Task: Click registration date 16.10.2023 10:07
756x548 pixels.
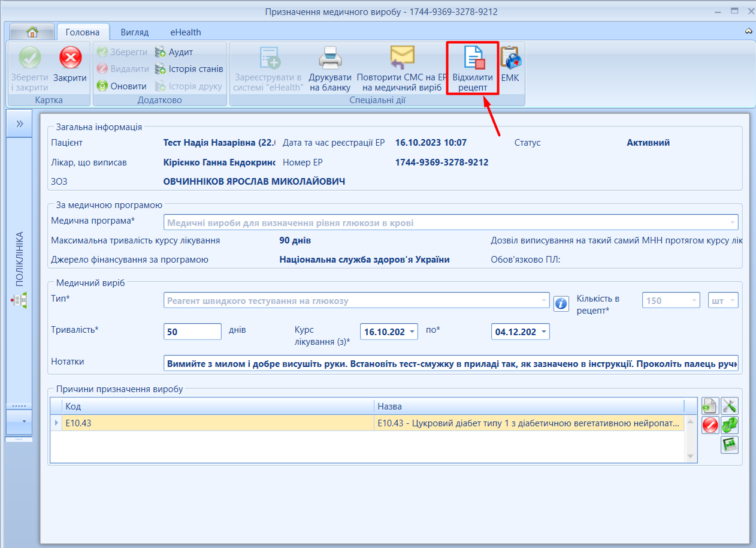Action: click(x=431, y=143)
